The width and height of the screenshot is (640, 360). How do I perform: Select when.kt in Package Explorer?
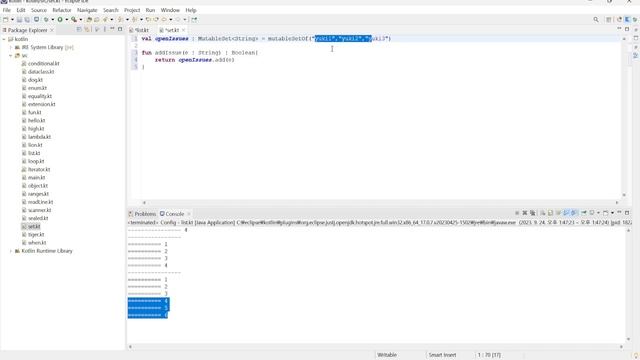37,243
